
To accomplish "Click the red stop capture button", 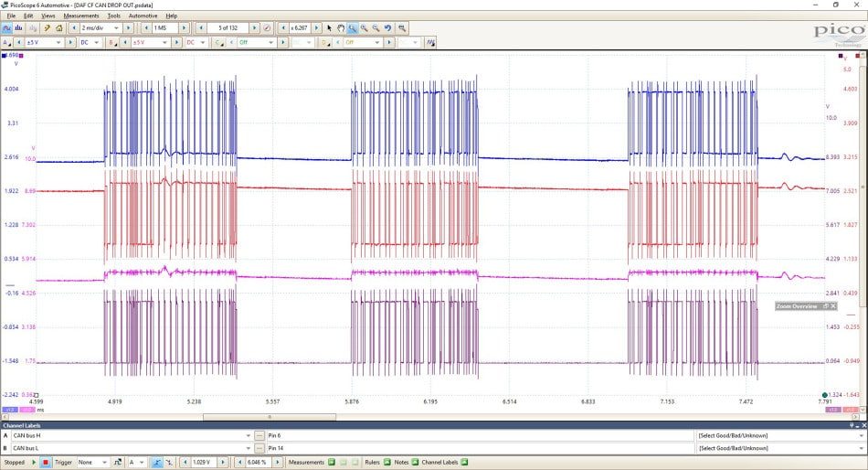I will tap(46, 463).
